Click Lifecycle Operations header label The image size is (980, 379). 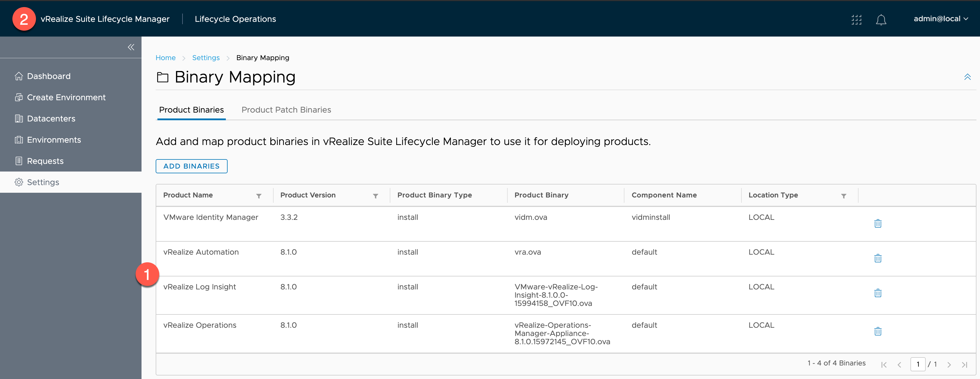[x=235, y=19]
